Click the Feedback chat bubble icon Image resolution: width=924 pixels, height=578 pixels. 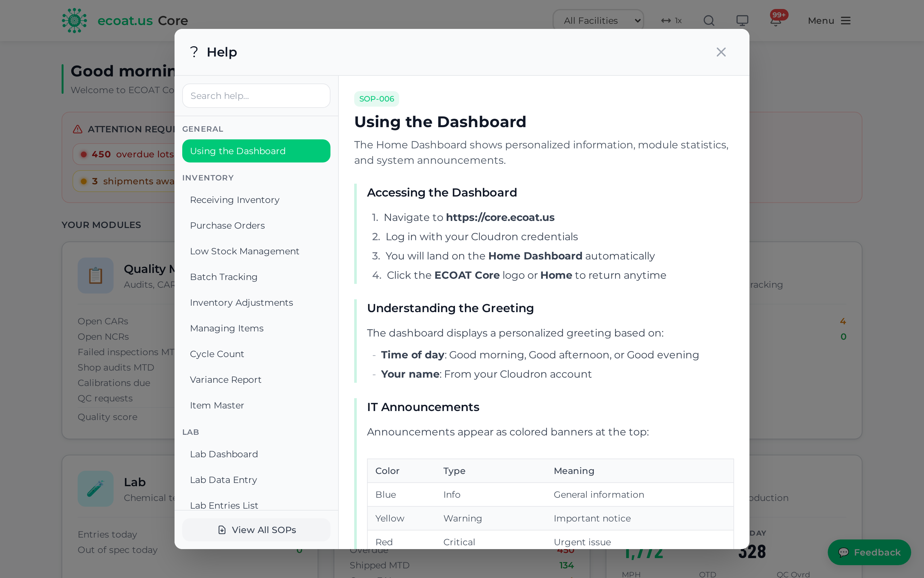pos(843,552)
